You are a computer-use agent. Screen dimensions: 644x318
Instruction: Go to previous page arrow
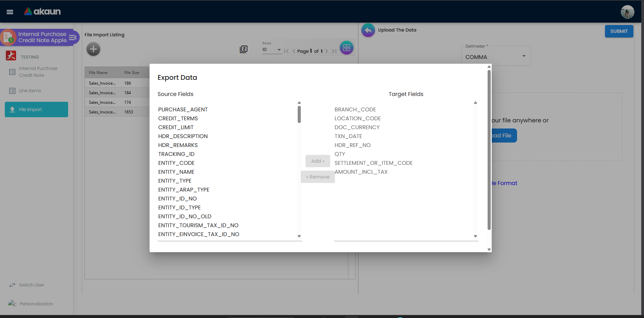(x=294, y=51)
